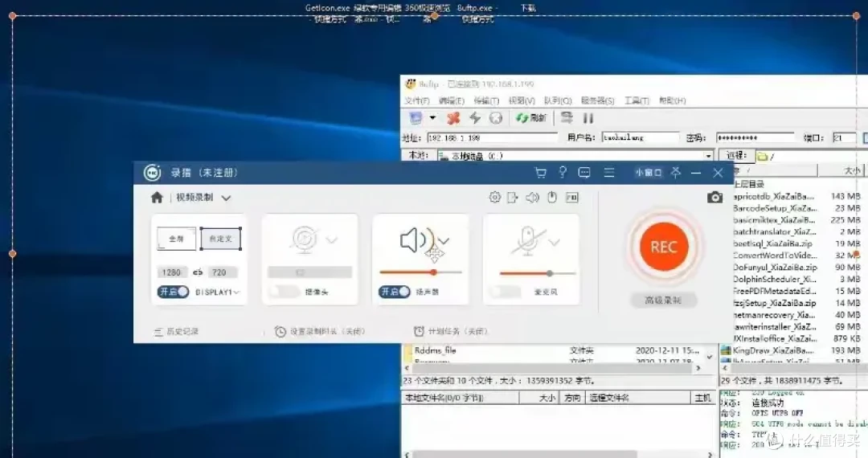
Task: Expand the 视频录制 mode dropdown
Action: tap(226, 198)
